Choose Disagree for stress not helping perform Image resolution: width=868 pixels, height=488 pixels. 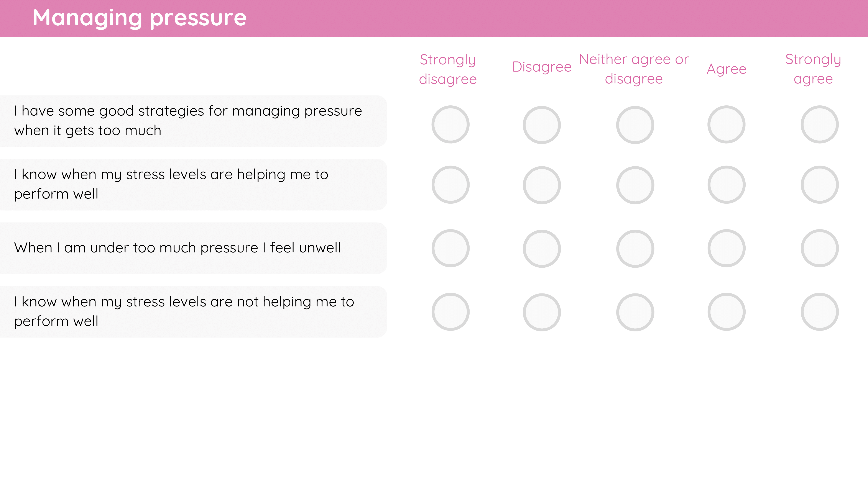coord(542,313)
